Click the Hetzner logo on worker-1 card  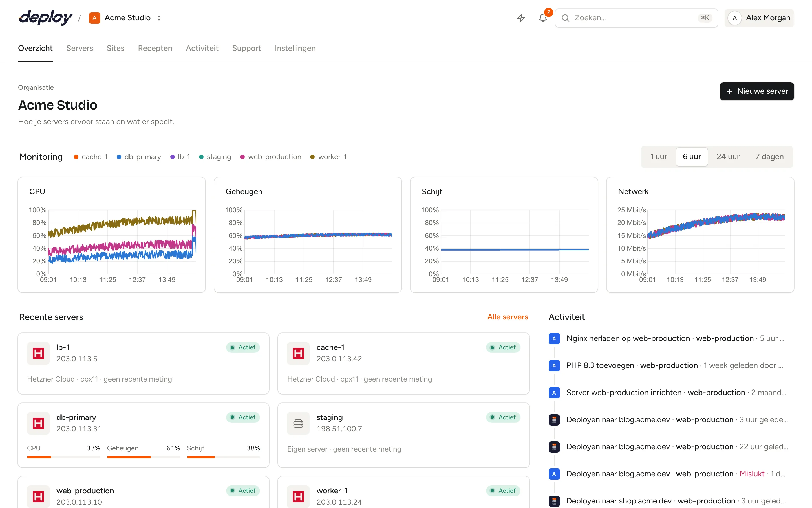(x=298, y=497)
